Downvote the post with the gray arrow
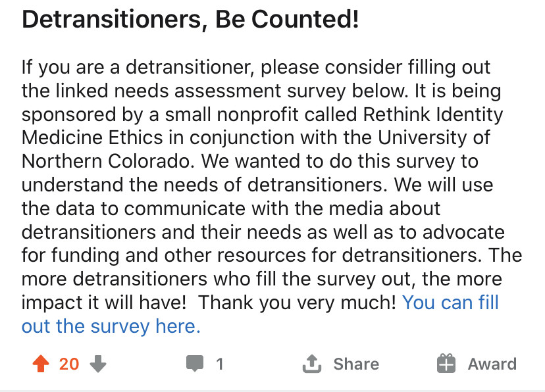 pos(98,364)
